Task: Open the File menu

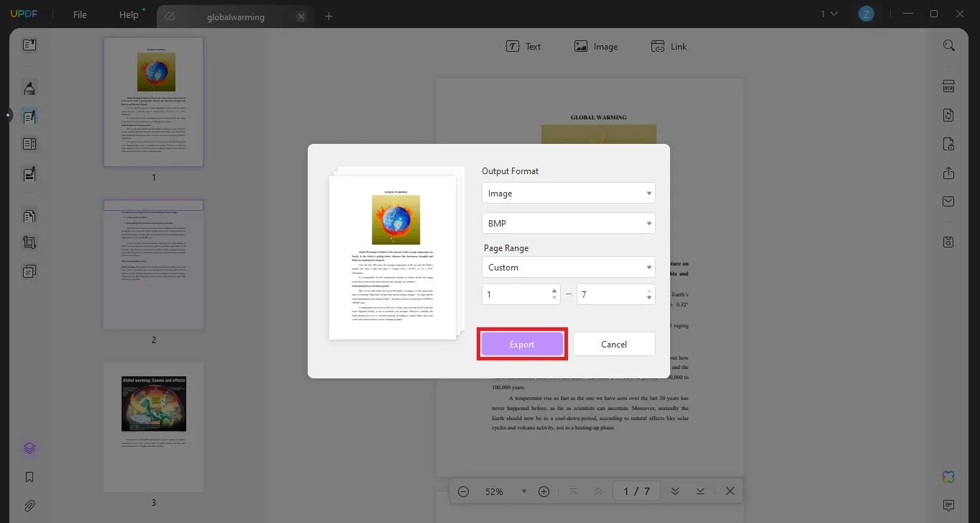Action: tap(80, 14)
